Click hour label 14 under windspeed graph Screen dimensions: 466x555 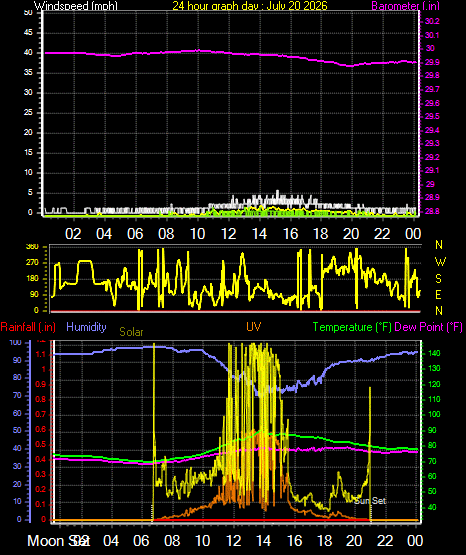tap(259, 234)
